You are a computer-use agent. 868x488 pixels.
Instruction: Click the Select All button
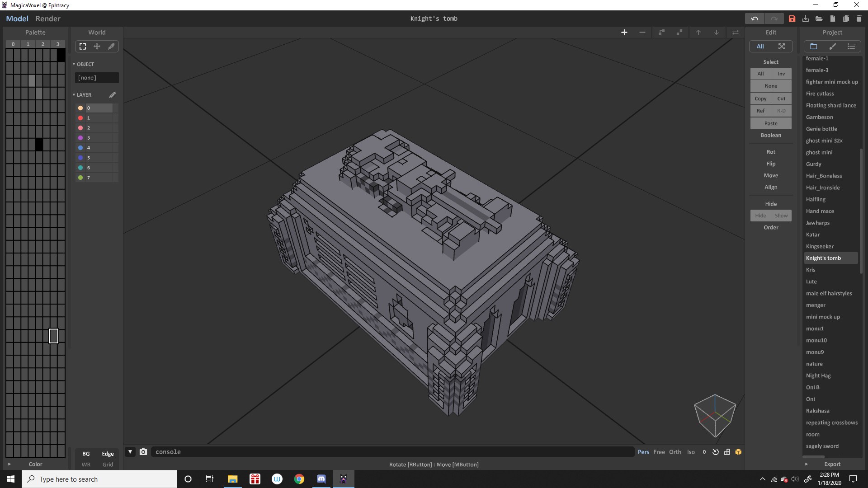(x=760, y=74)
